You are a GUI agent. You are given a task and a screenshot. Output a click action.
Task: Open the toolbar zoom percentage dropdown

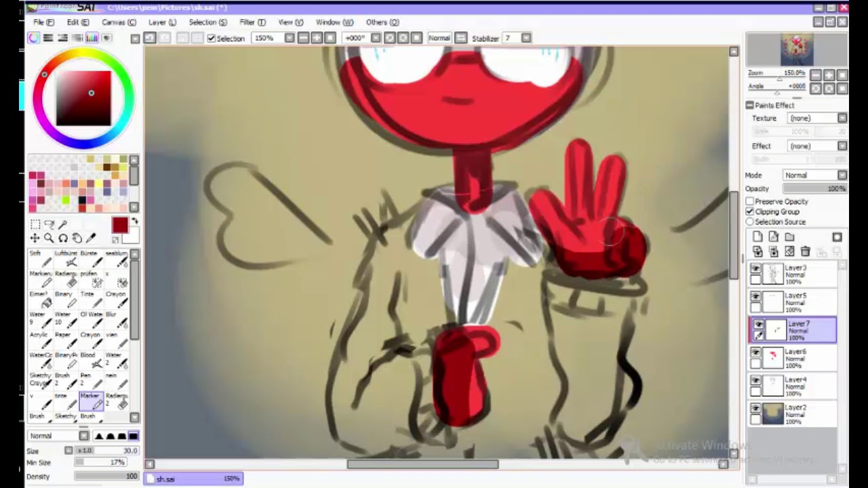290,38
